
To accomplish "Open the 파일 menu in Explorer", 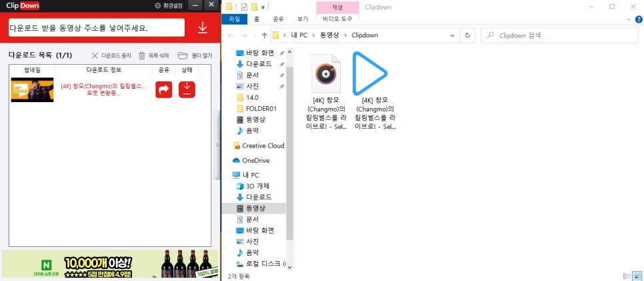I will pos(234,19).
